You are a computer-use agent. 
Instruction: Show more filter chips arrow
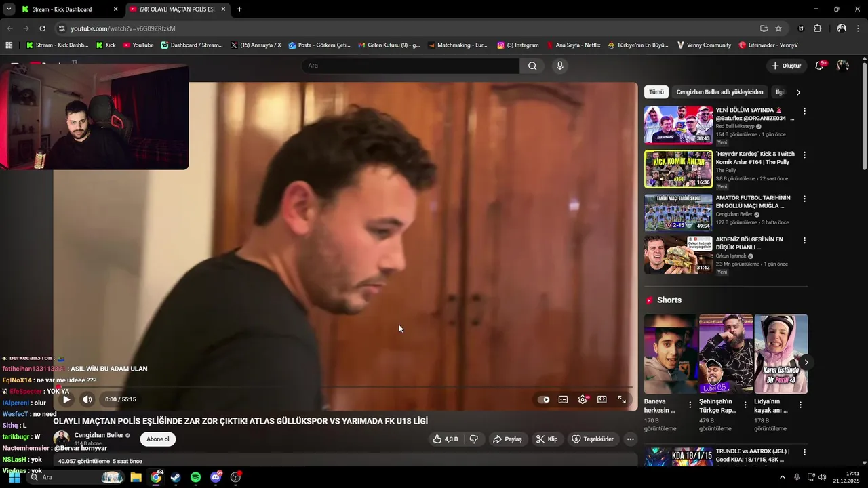(798, 92)
